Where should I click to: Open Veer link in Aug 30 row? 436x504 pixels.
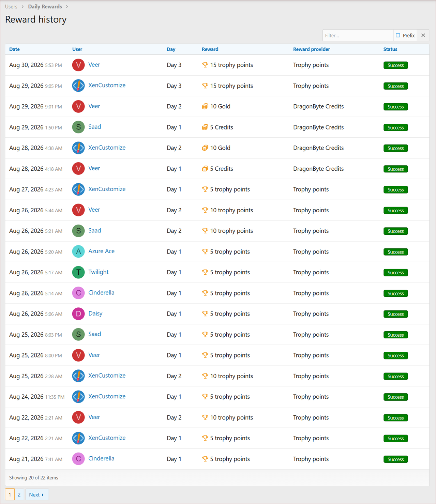[x=94, y=65]
